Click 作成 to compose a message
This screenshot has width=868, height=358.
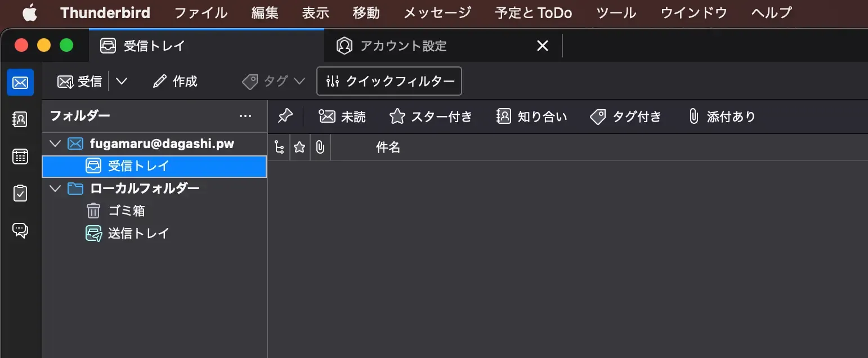point(175,82)
